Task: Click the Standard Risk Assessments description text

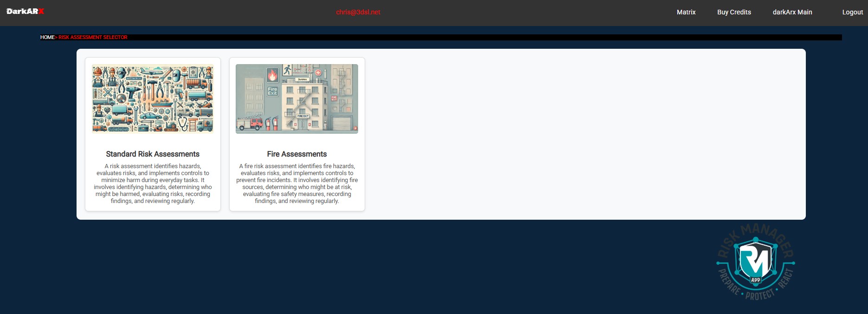Action: (153, 183)
